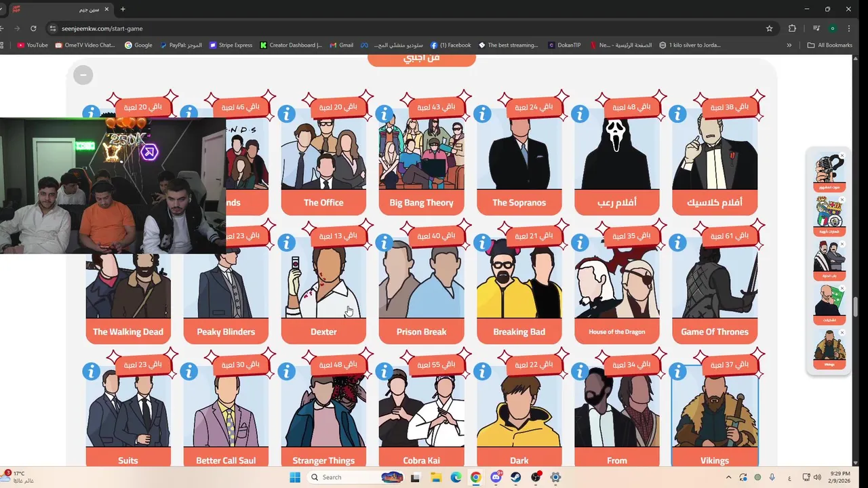Open info icon on Friends card
This screenshot has height=488, width=868.
(189, 113)
